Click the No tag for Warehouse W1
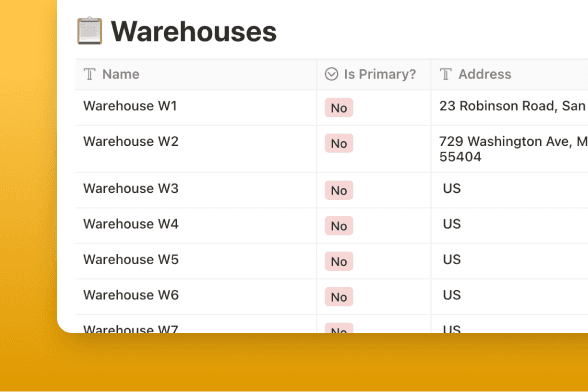588x392 pixels. coord(339,108)
